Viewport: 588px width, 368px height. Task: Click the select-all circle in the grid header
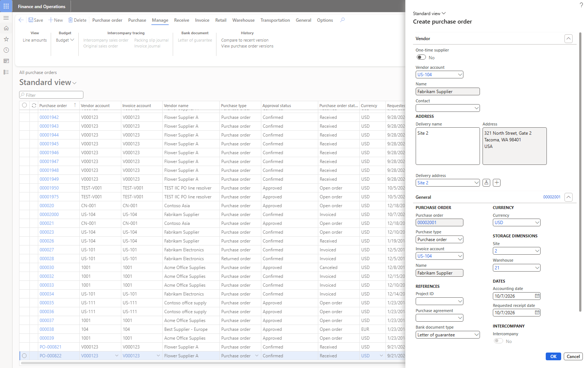click(24, 105)
